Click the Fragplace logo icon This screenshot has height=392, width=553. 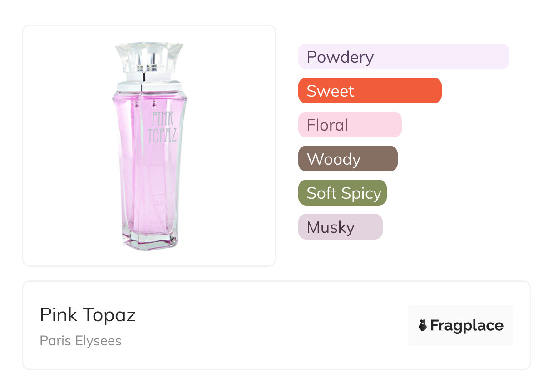(423, 325)
